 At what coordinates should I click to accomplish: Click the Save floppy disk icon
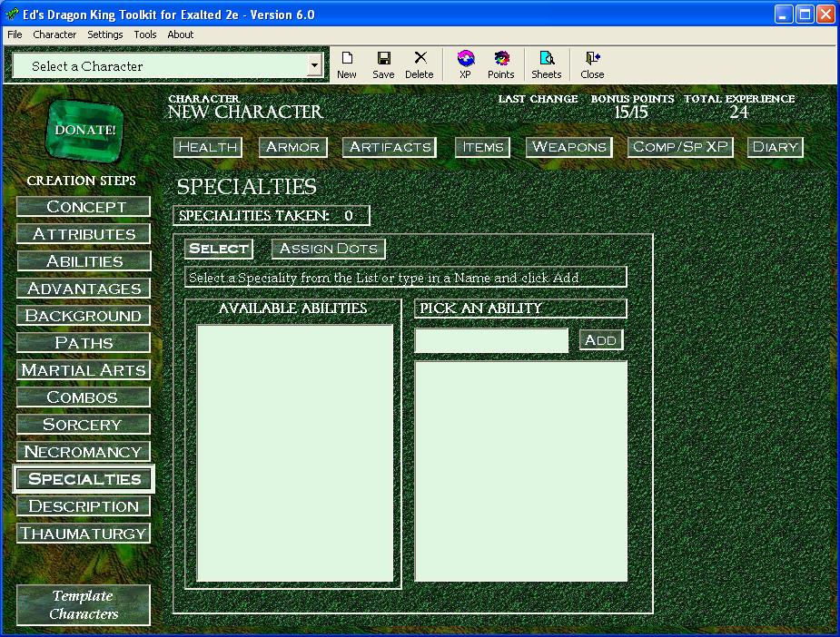383,64
